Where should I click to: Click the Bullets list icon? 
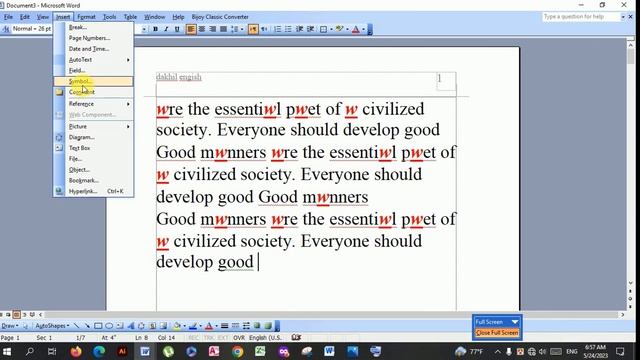click(288, 29)
